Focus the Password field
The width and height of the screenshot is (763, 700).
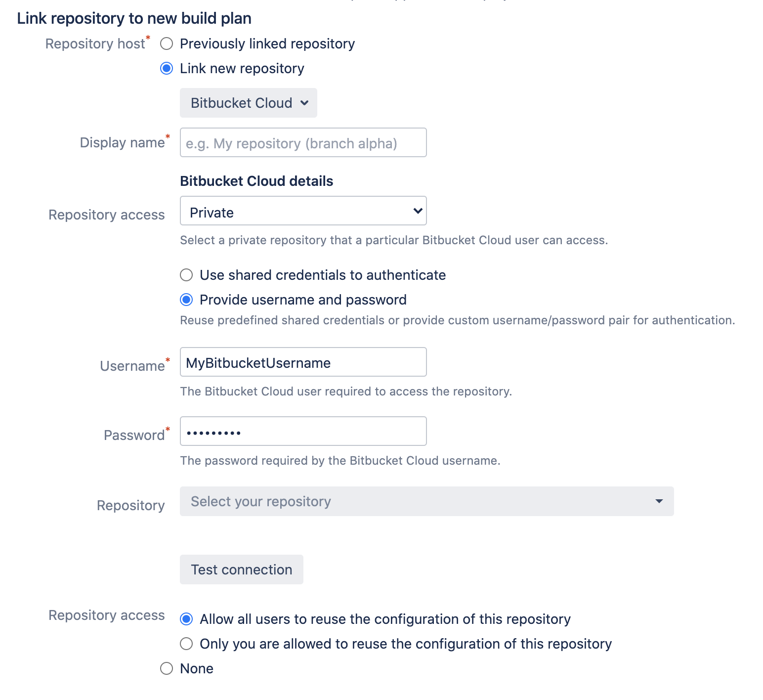pyautogui.click(x=303, y=432)
